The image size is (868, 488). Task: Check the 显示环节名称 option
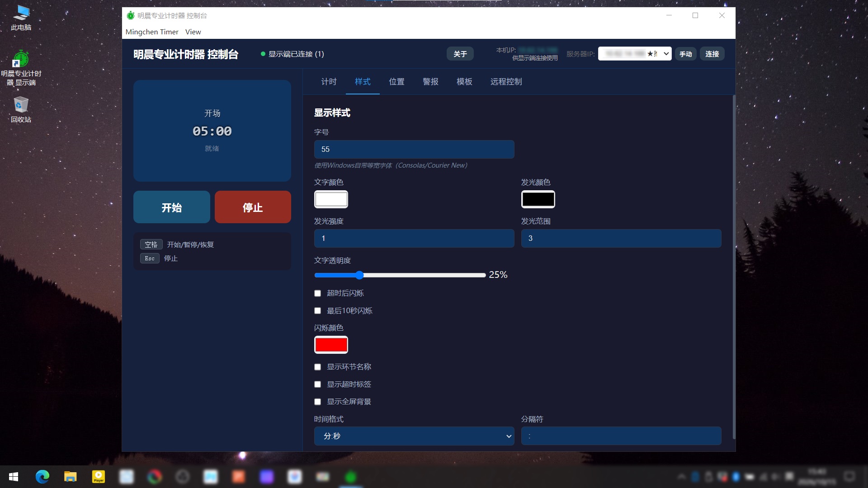pos(317,367)
